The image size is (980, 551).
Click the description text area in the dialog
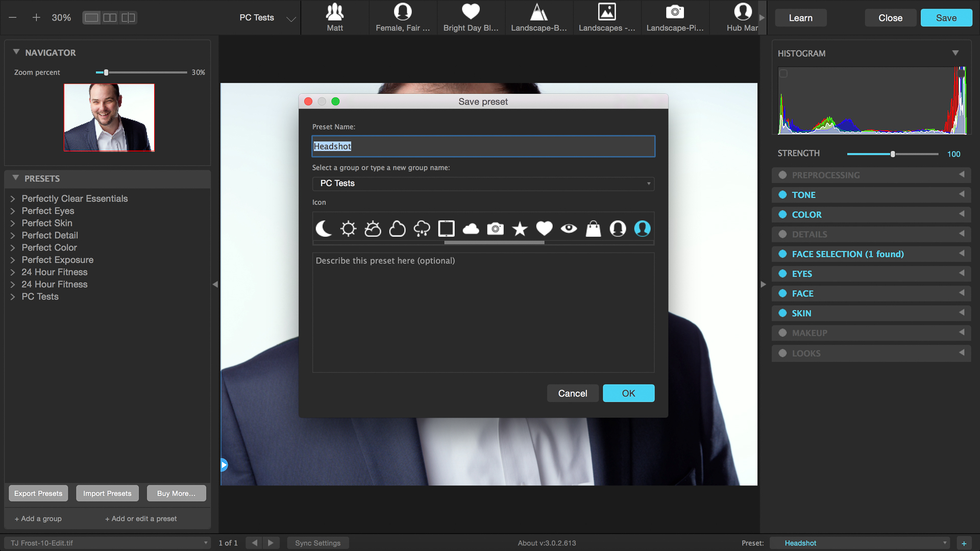tap(483, 311)
